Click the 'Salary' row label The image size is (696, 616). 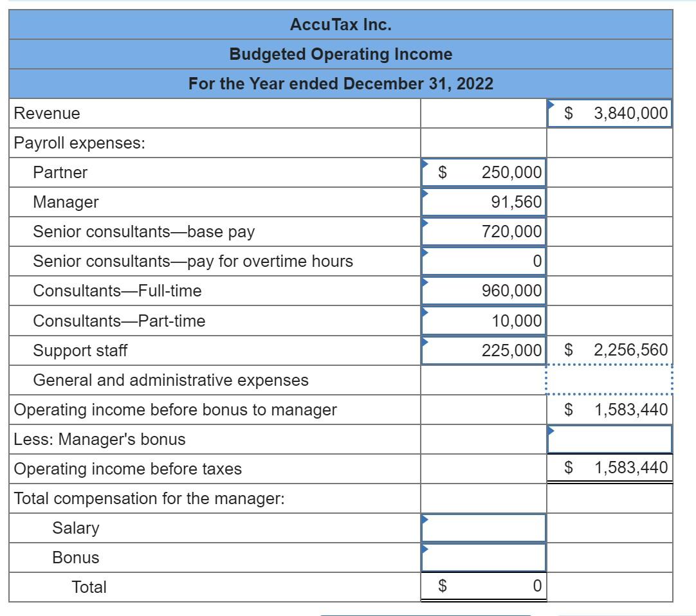pos(76,528)
